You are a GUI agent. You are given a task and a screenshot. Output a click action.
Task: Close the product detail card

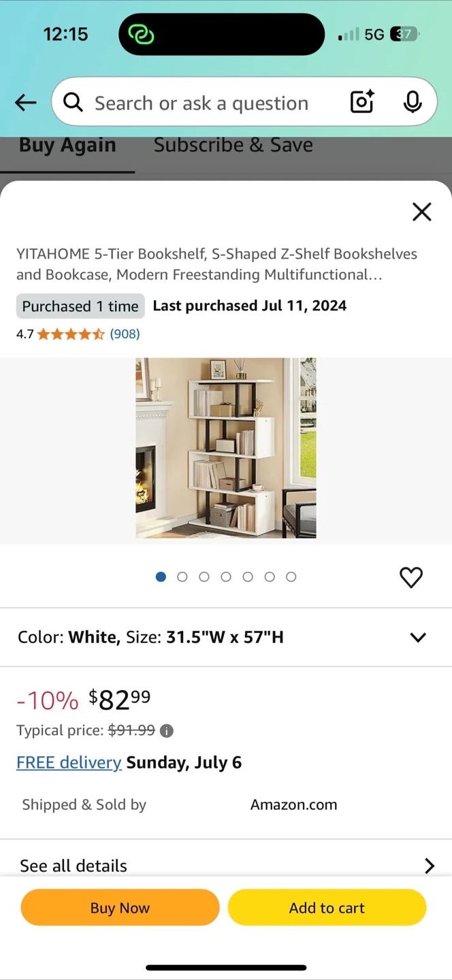[421, 212]
